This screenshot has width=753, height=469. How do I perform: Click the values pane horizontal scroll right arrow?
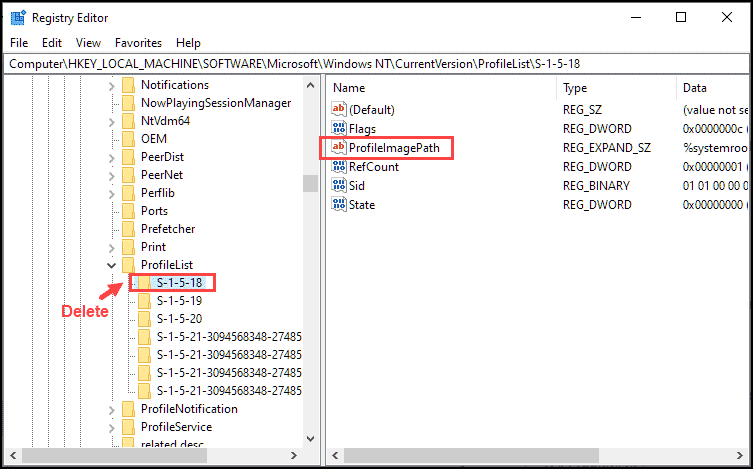click(740, 455)
